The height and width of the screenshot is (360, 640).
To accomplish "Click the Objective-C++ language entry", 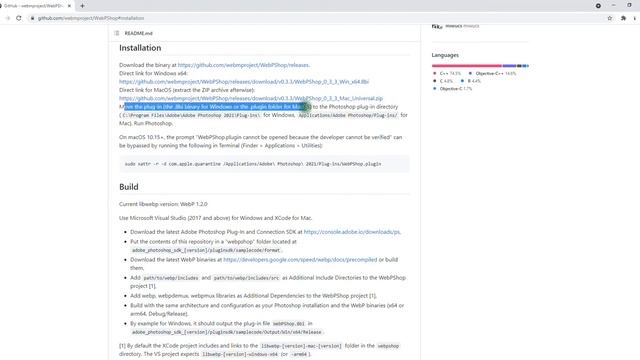I will coord(492,73).
